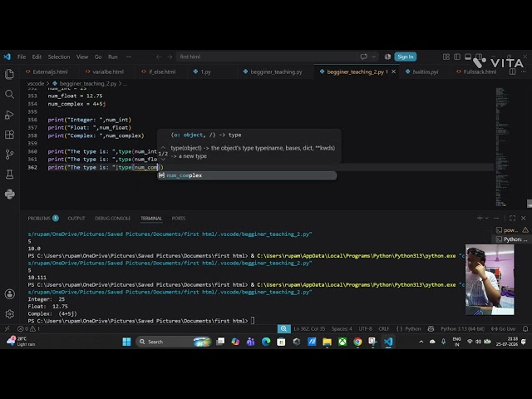This screenshot has height=399, width=532.
Task: Click the color theme icon beside Sign In
Action: point(387,57)
